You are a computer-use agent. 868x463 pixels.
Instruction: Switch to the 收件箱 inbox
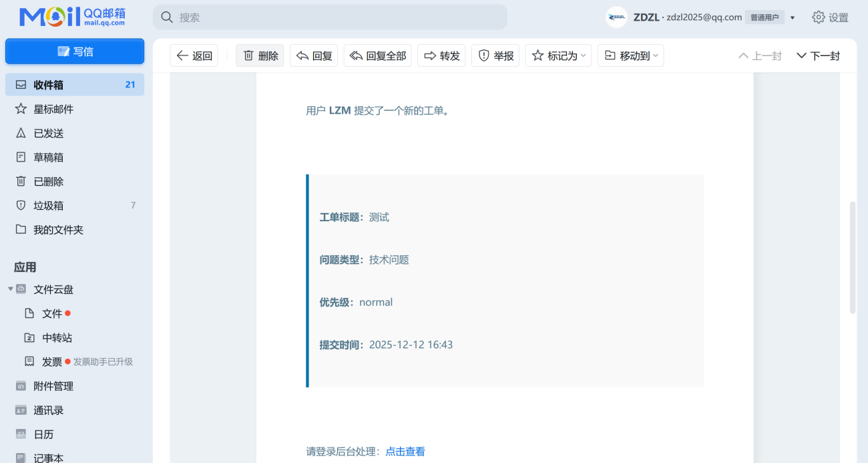[50, 84]
